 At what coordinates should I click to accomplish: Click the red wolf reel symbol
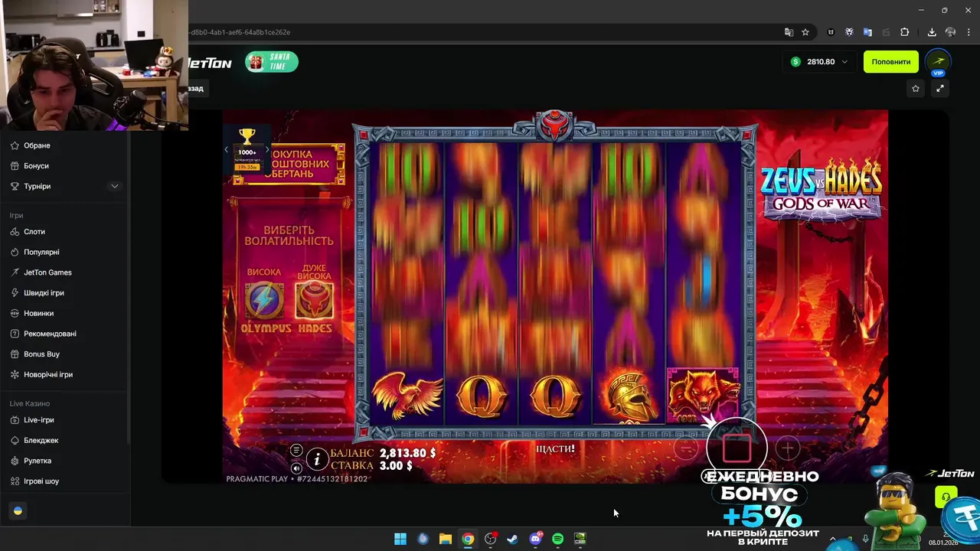(703, 395)
